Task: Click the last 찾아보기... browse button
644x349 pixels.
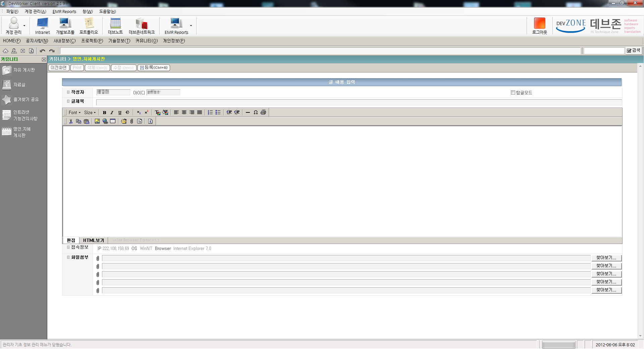Action: coord(606,290)
